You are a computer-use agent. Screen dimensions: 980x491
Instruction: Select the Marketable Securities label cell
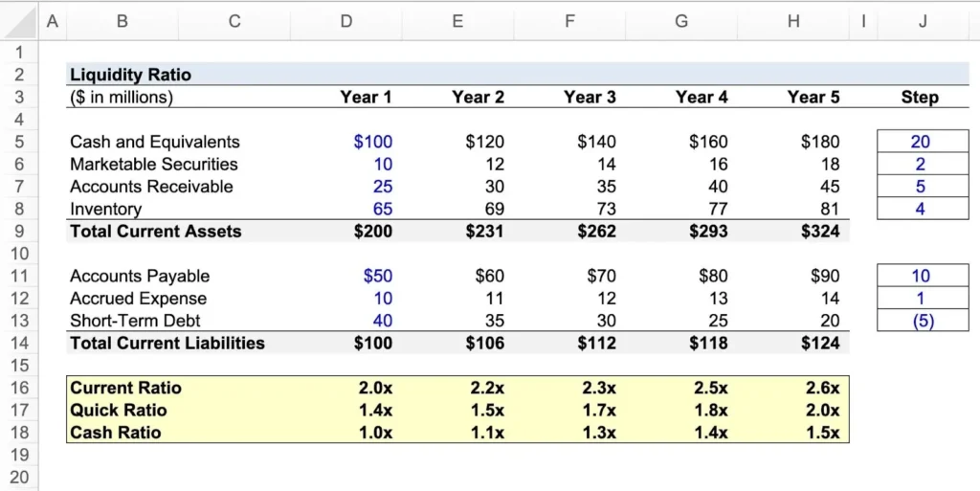coord(154,165)
